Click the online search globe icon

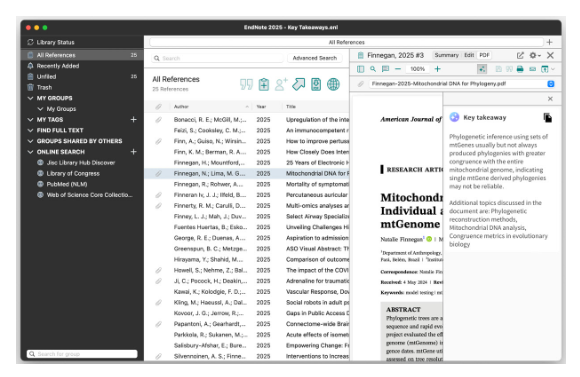pyautogui.click(x=333, y=84)
